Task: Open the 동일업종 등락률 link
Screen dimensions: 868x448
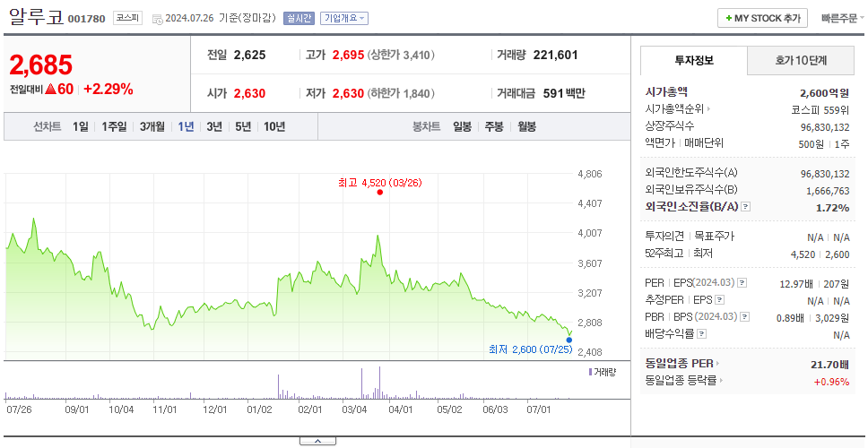Action: tap(683, 381)
